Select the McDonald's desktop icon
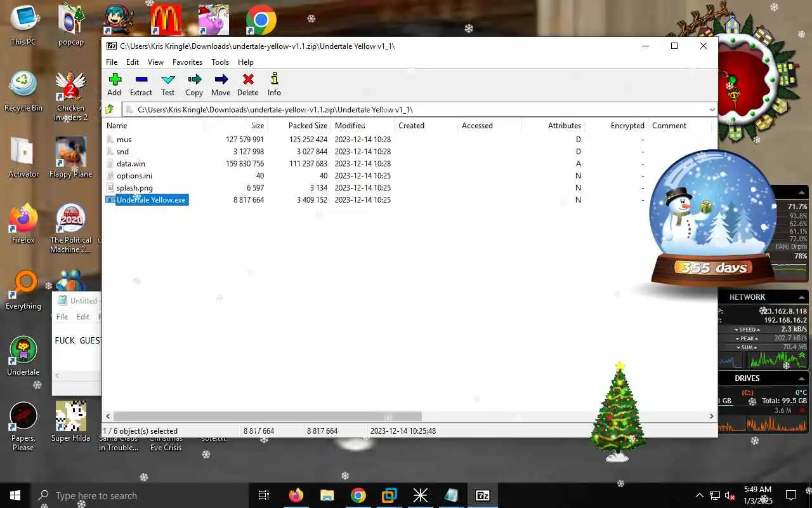 (166, 20)
